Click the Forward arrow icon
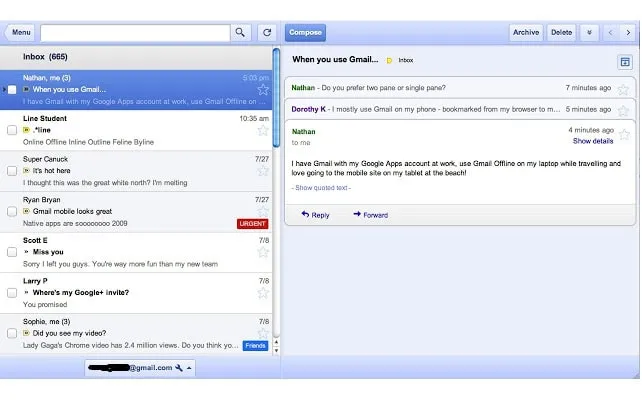The height and width of the screenshot is (401, 642). pos(357,214)
